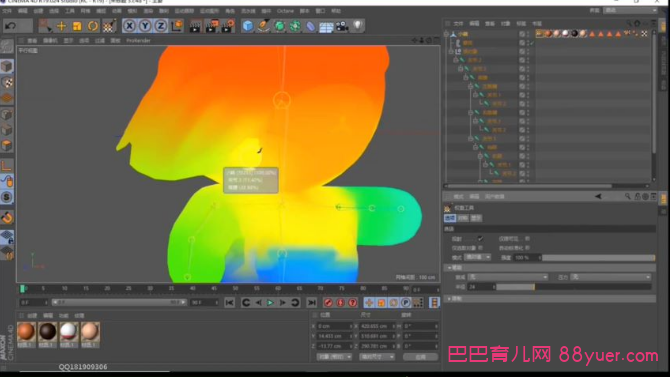Open the ProRender viewport menu
The image size is (672, 377).
click(x=138, y=41)
